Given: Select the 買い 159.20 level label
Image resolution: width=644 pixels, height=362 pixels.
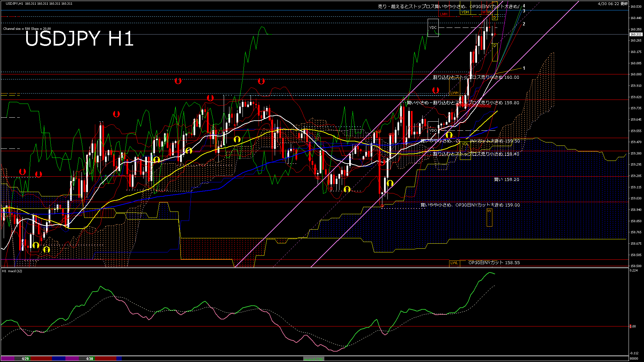Looking at the screenshot, I should (x=506, y=180).
